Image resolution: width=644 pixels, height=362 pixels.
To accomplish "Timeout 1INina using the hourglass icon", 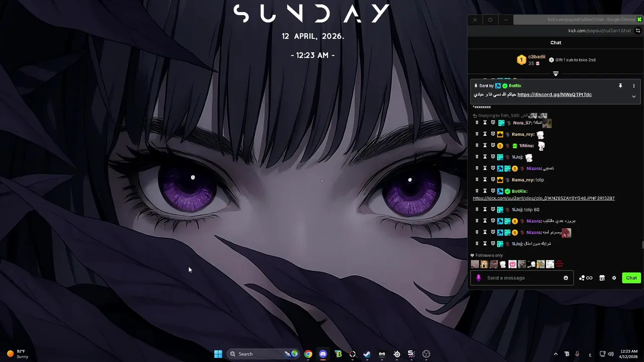I will 485,145.
